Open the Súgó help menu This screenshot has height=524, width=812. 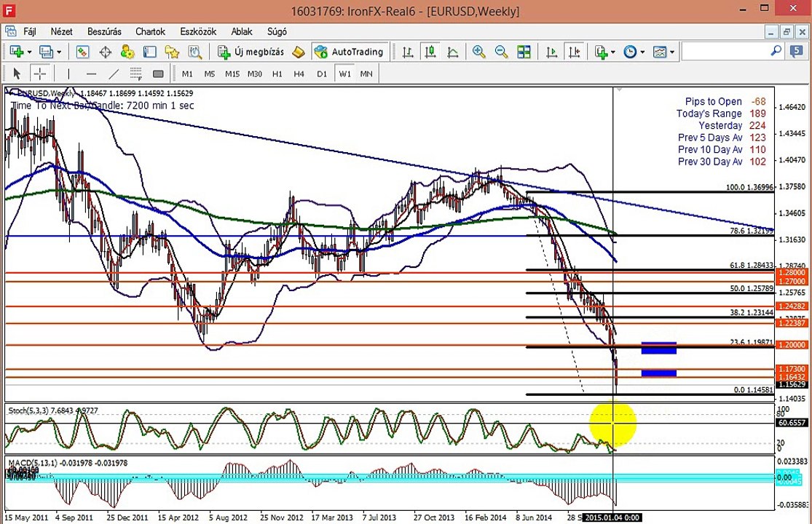277,31
